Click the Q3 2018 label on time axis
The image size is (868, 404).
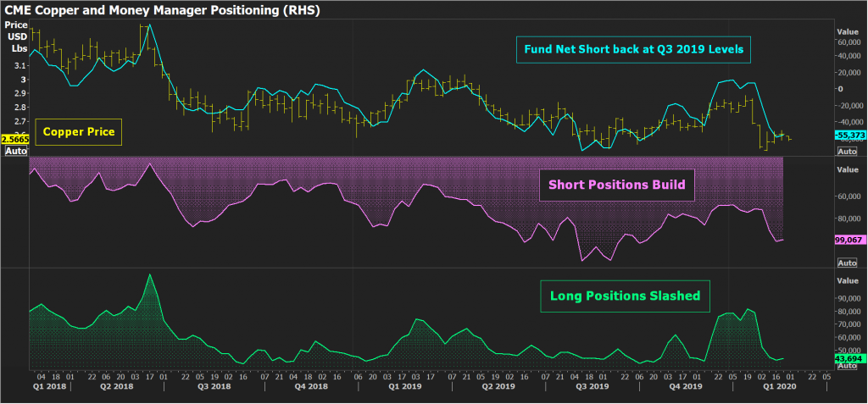[213, 386]
